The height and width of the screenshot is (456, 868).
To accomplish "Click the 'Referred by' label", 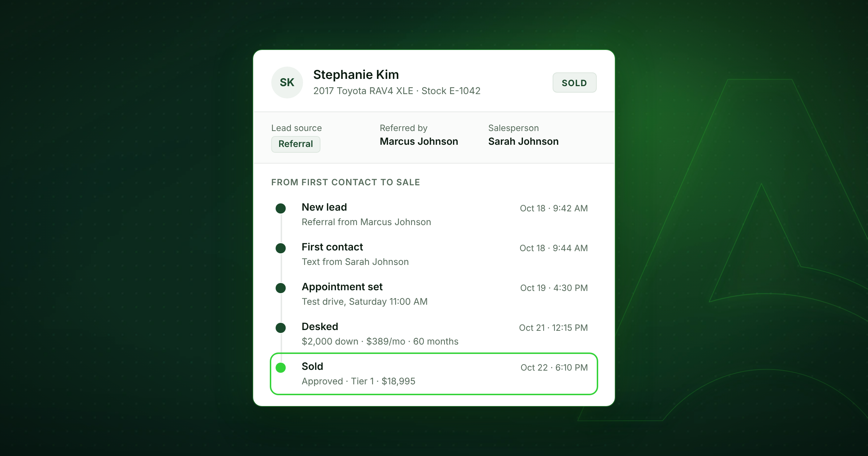I will [x=404, y=128].
